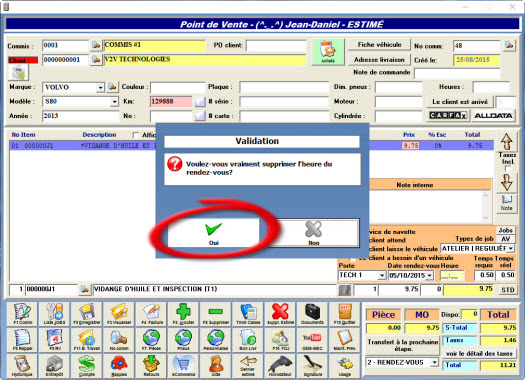Launch CARFAX lookup
Screen dimensions: 525x380
coord(448,116)
